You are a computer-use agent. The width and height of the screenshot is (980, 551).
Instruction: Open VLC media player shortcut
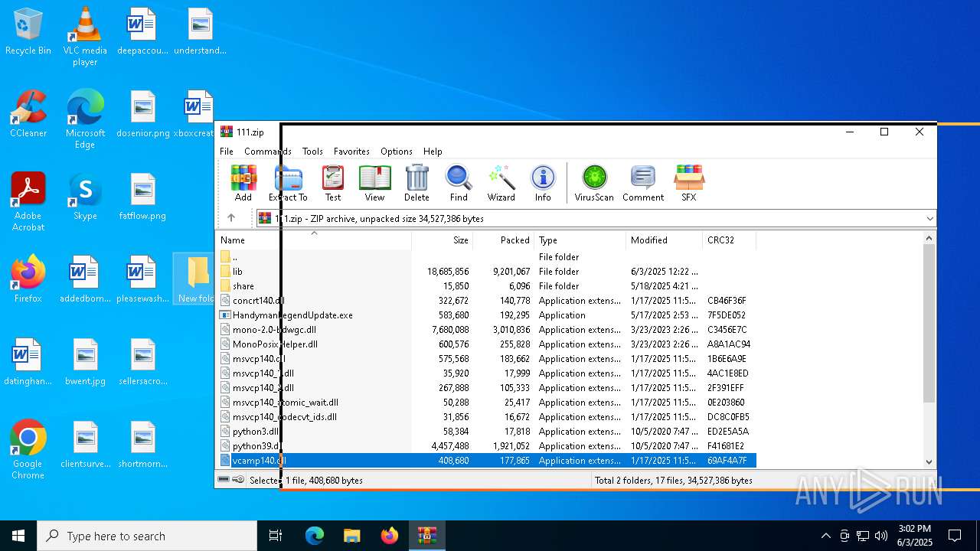tap(85, 37)
